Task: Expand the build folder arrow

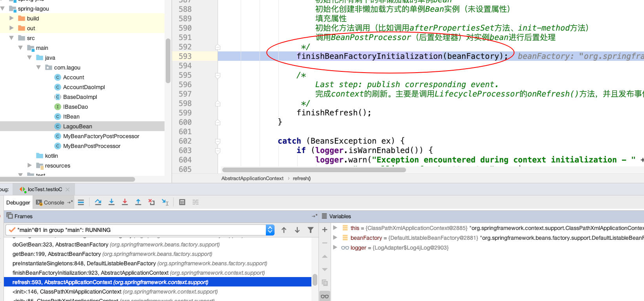Action: (11, 18)
